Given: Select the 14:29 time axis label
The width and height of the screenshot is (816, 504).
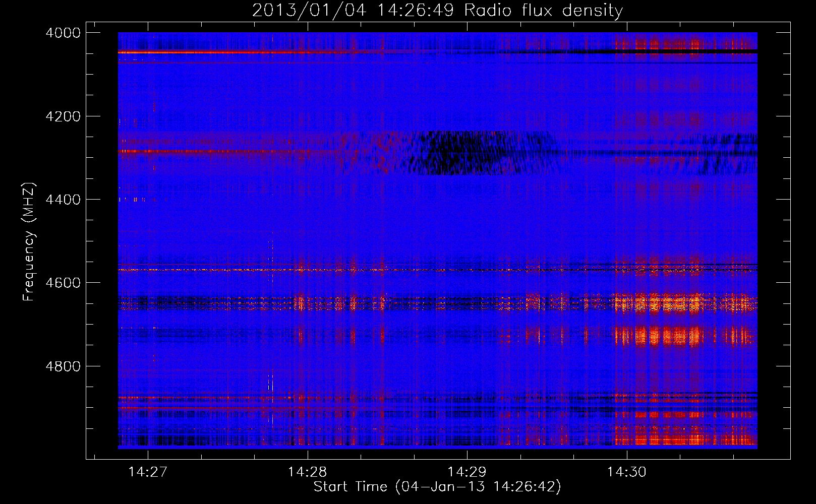Looking at the screenshot, I should (467, 472).
